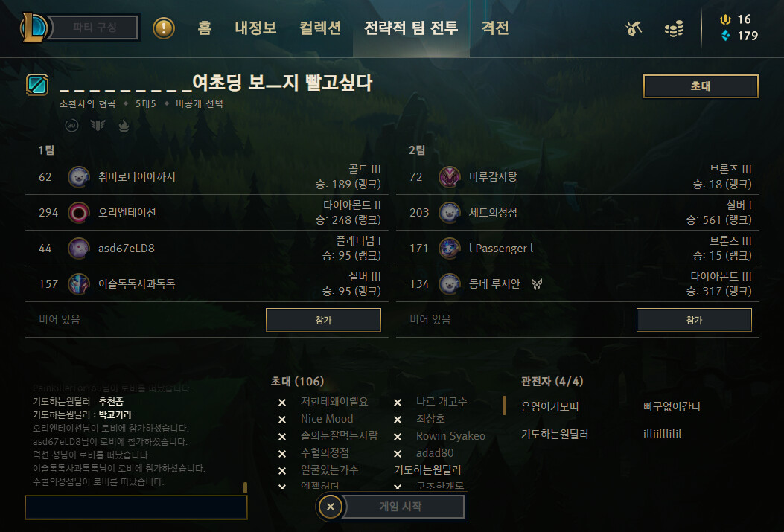Open the yellow exclamation alert icon

click(164, 28)
